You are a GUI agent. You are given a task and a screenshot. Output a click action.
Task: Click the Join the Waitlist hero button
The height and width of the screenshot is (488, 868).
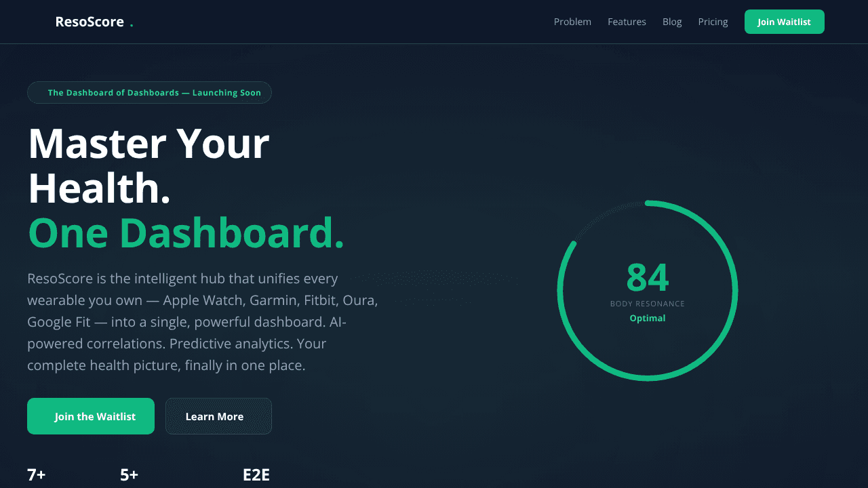tap(91, 416)
